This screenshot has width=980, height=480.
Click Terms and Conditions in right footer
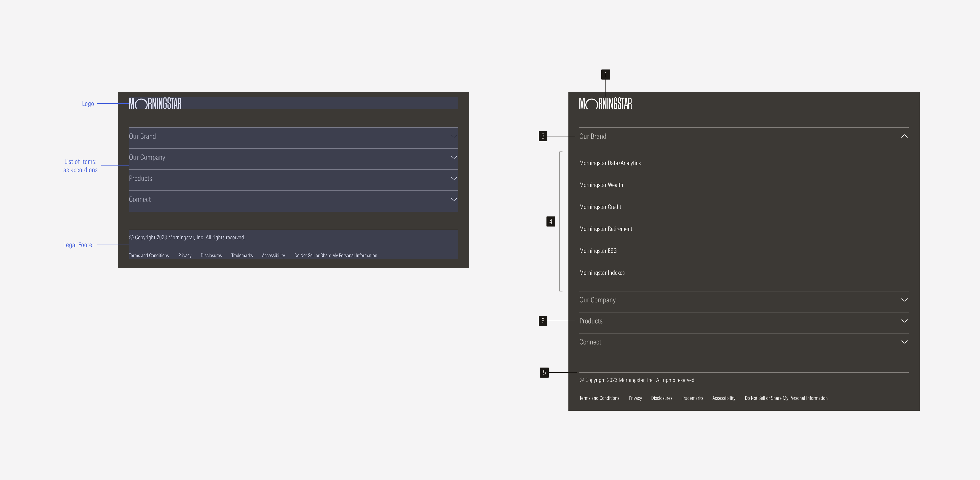coord(599,398)
